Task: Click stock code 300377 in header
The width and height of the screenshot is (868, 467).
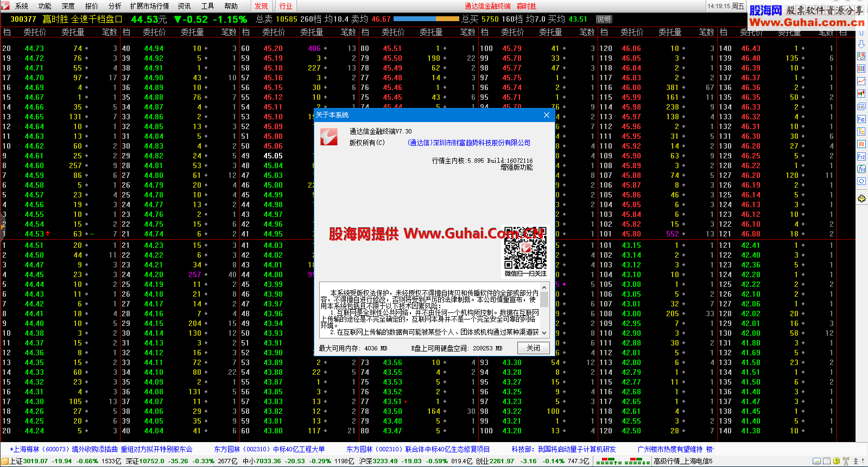Action: (x=23, y=19)
